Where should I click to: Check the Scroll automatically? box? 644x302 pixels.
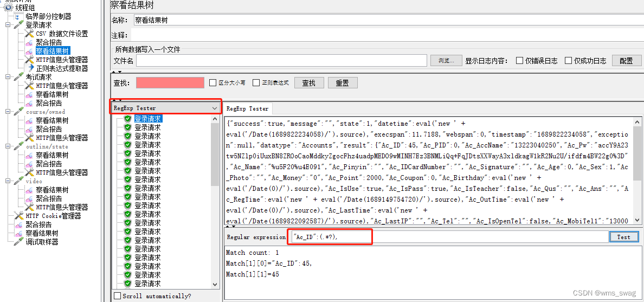pos(118,296)
